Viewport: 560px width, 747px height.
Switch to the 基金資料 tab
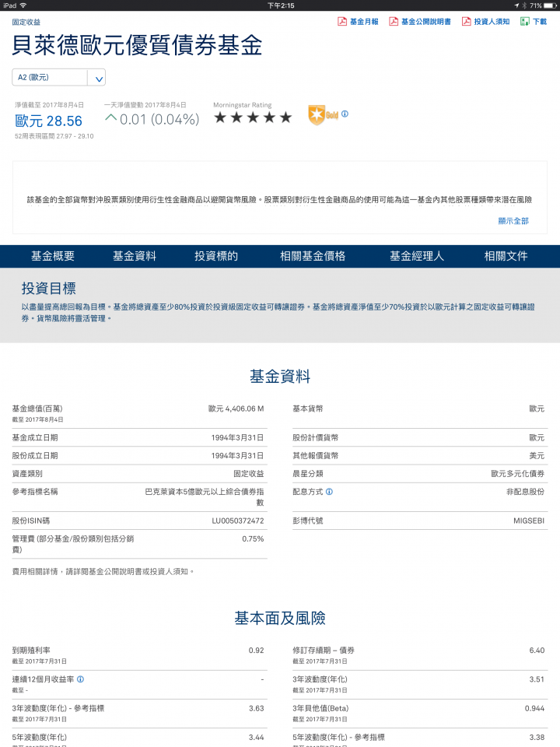(135, 256)
